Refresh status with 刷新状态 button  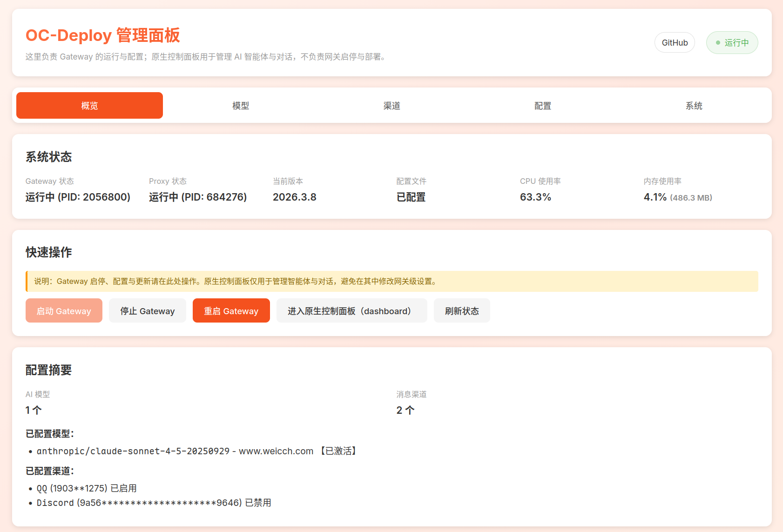click(x=461, y=311)
